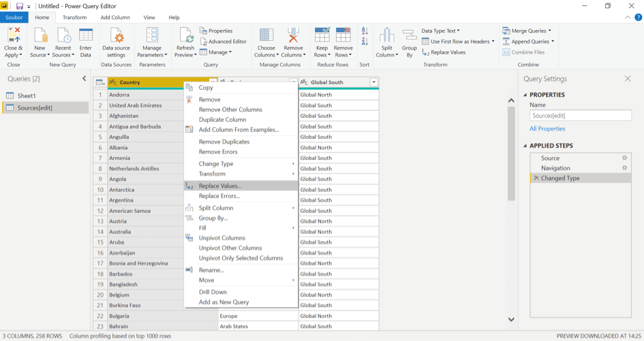Click the Combine Files button

tap(523, 52)
